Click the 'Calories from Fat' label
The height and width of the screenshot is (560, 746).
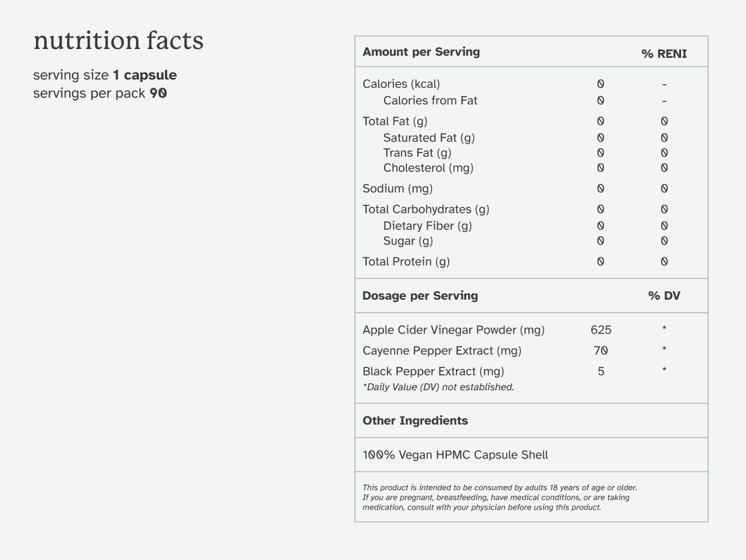coord(430,100)
